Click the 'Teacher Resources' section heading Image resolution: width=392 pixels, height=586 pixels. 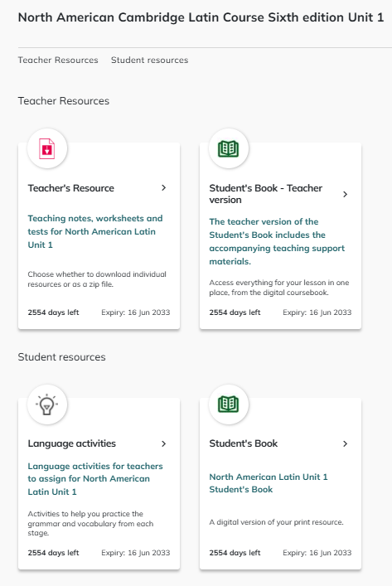click(x=64, y=101)
